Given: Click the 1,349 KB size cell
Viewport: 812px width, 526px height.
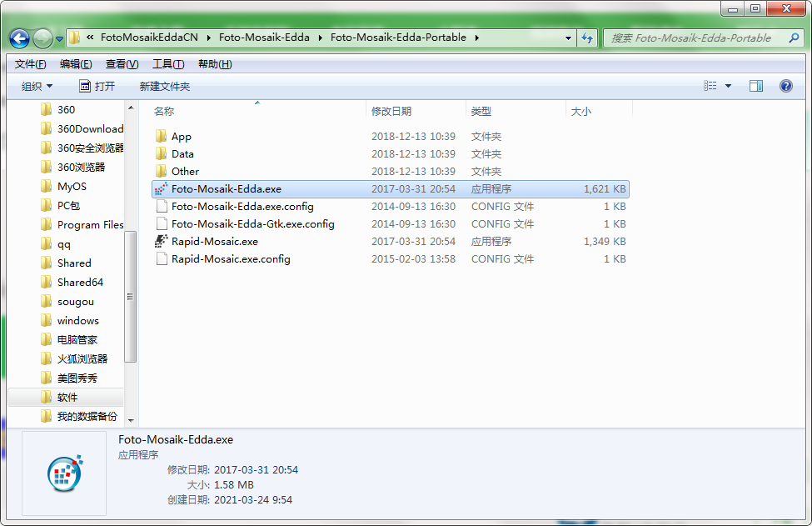Looking at the screenshot, I should (605, 242).
